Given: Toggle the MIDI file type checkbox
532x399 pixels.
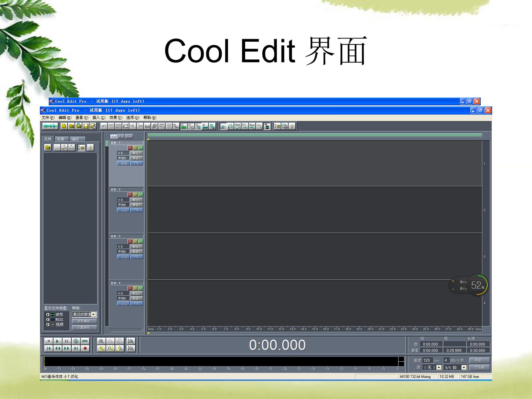Looking at the screenshot, I should coord(48,320).
